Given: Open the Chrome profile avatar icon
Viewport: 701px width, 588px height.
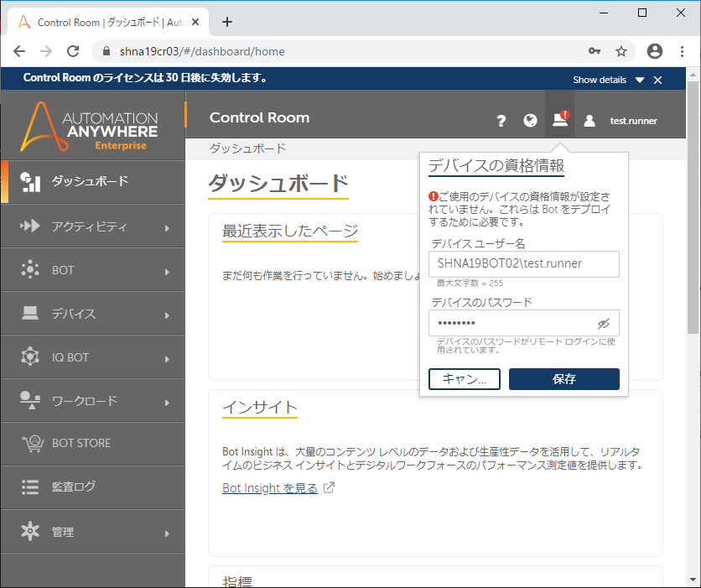Looking at the screenshot, I should coord(655,51).
